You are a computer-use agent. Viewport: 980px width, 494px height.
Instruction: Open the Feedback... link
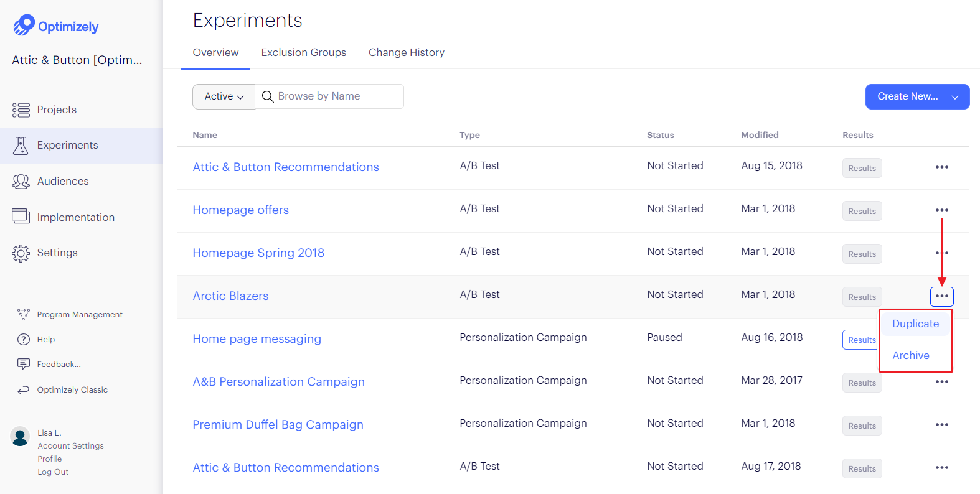coord(59,365)
